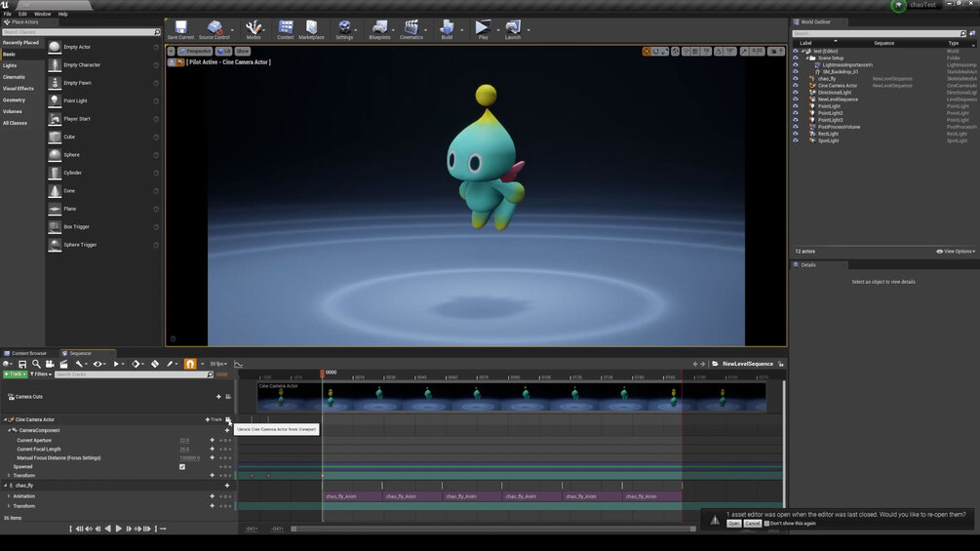Toggle the viewport translate mode button
The width and height of the screenshot is (980, 551).
click(647, 52)
